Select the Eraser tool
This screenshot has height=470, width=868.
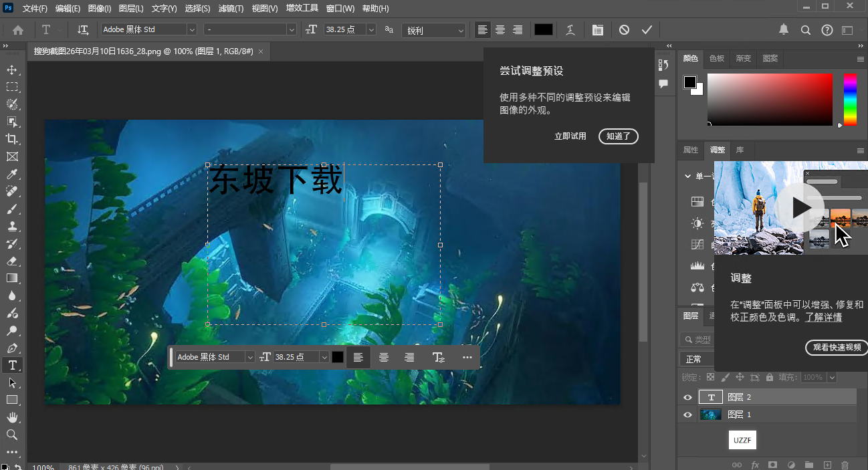click(x=12, y=261)
